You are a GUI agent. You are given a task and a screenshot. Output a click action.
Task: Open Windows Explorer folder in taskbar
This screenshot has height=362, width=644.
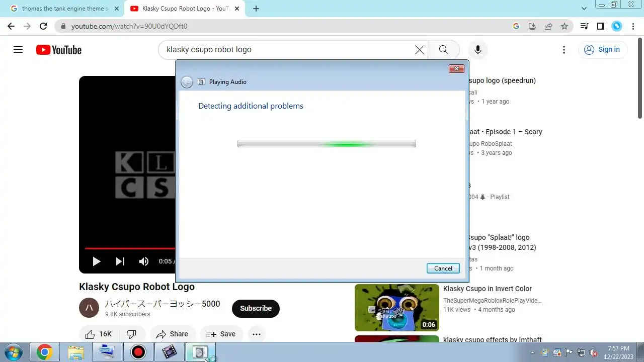[76, 352]
